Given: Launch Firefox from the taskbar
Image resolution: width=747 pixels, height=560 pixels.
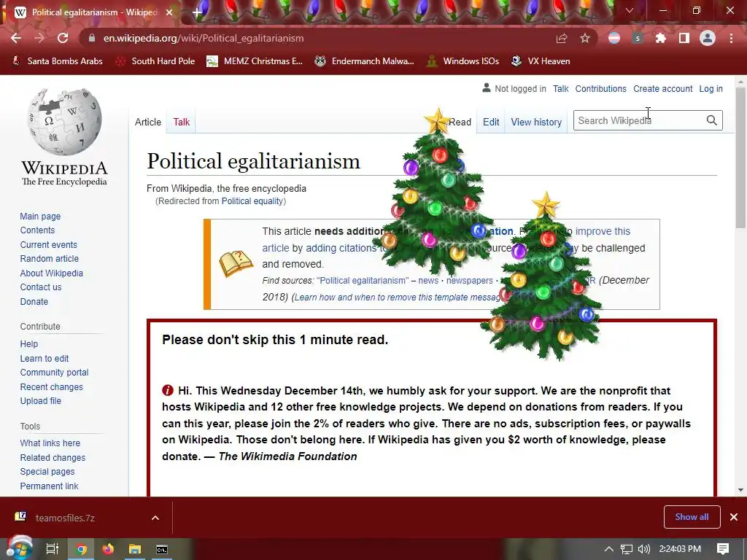Looking at the screenshot, I should coord(108,549).
